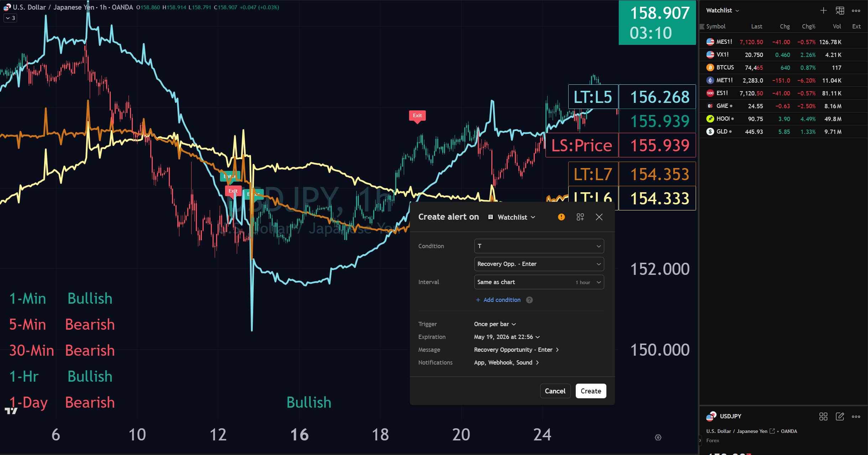The width and height of the screenshot is (868, 455).
Task: Expand the Condition dropdown showing T
Action: click(x=538, y=246)
